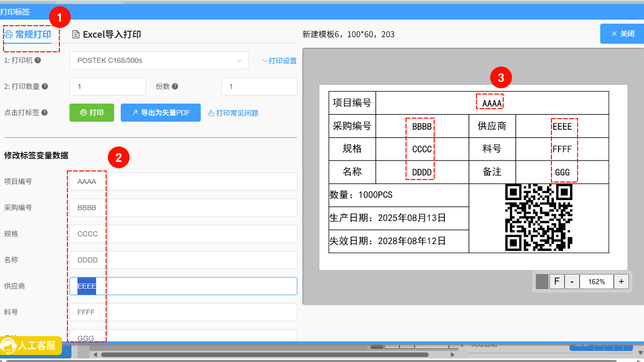This screenshot has height=362, width=644.
Task: Open the printer dropdown showing POSTEK C168/300s
Action: pyautogui.click(x=159, y=60)
